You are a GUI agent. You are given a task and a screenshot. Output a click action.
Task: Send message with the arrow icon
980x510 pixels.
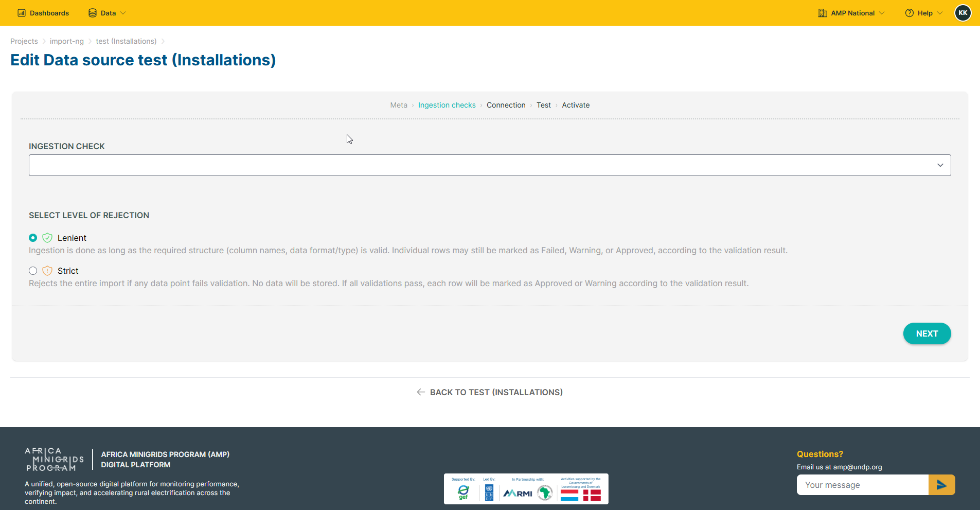[941, 485]
